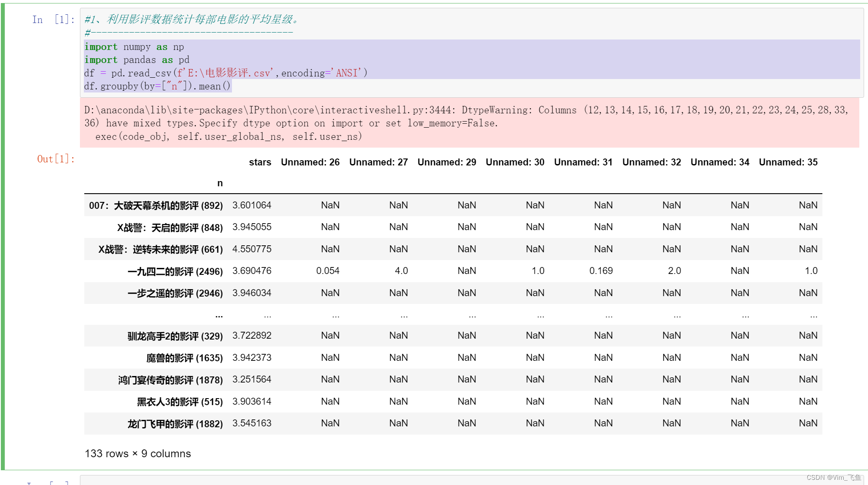
Task: Click the Unnamed: 30 column header
Action: (515, 162)
